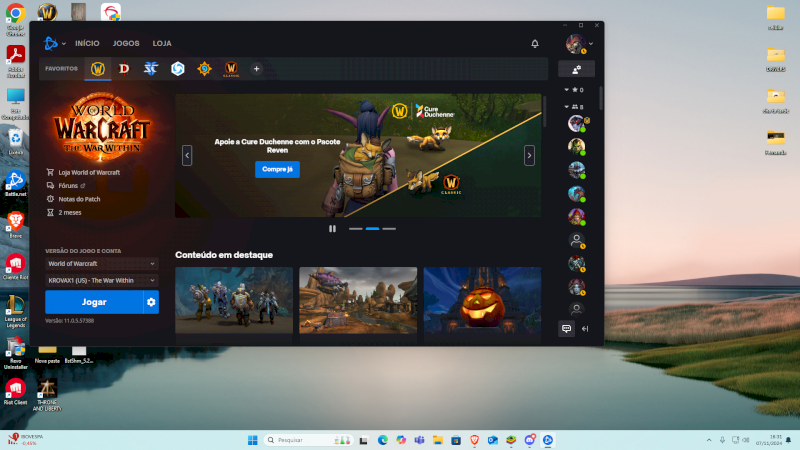Open the featured pumpkin Halloween thumbnail
This screenshot has height=450, width=800.
(483, 300)
